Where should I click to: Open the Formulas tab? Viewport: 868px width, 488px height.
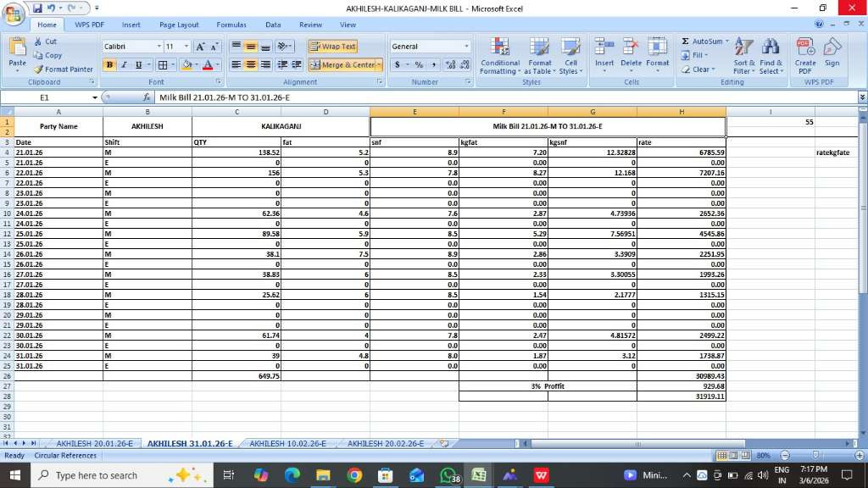coord(231,25)
